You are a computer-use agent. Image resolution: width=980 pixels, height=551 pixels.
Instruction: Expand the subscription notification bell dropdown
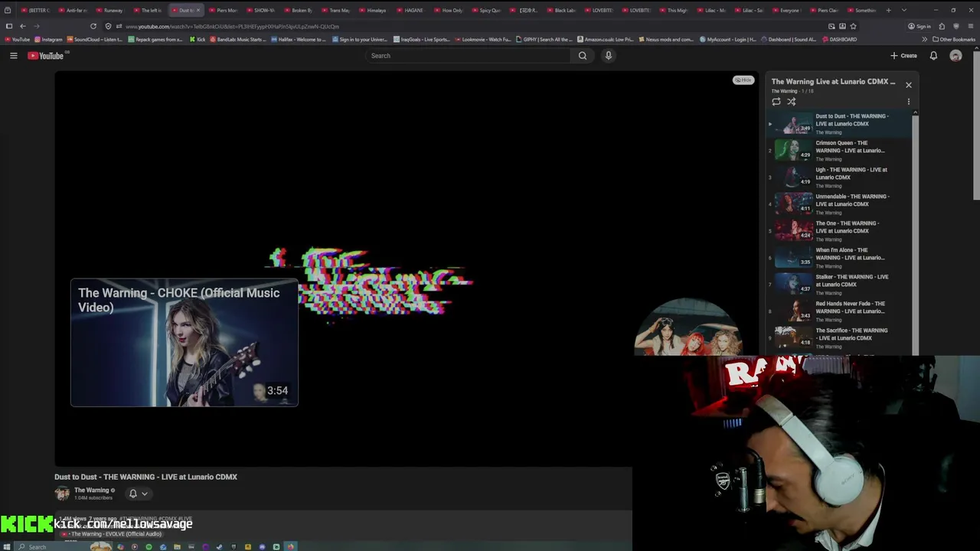(x=138, y=494)
